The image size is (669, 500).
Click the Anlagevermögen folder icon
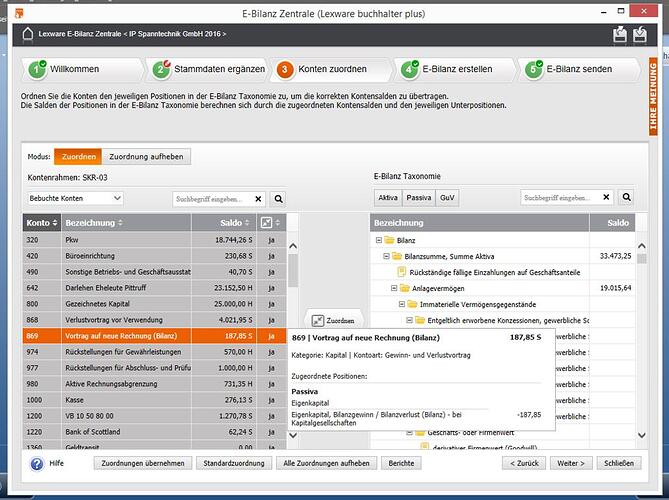tap(404, 288)
